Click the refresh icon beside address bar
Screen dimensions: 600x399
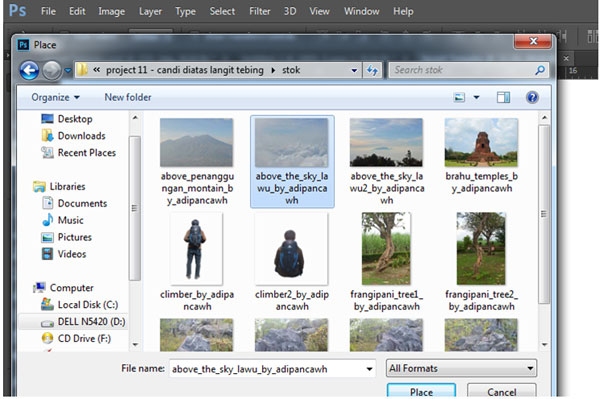coord(372,70)
